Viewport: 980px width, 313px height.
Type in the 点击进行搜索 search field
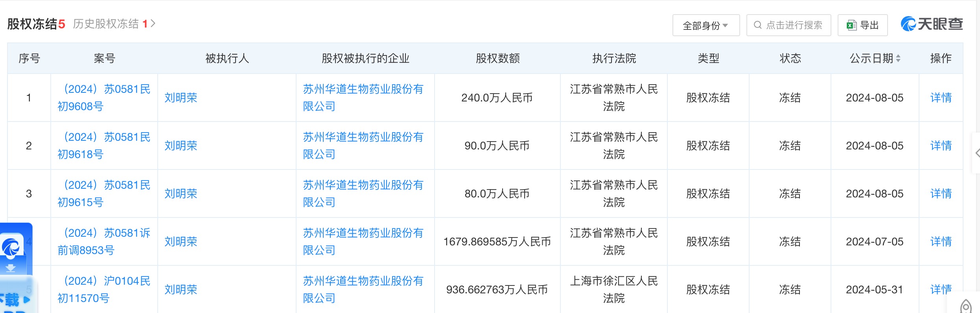pyautogui.click(x=794, y=25)
